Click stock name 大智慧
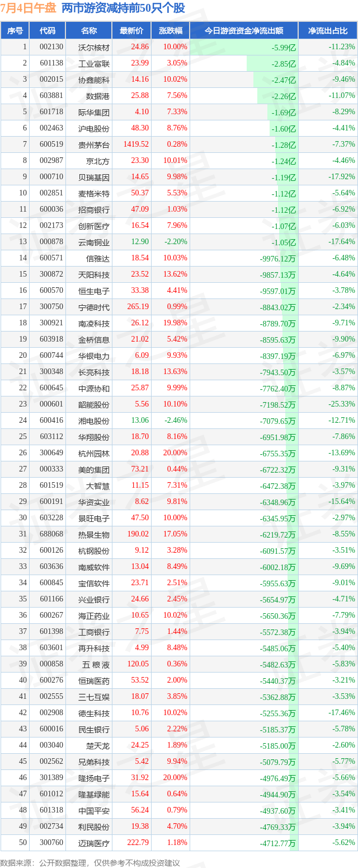Viewport: 358px width, 868px height. point(98,486)
